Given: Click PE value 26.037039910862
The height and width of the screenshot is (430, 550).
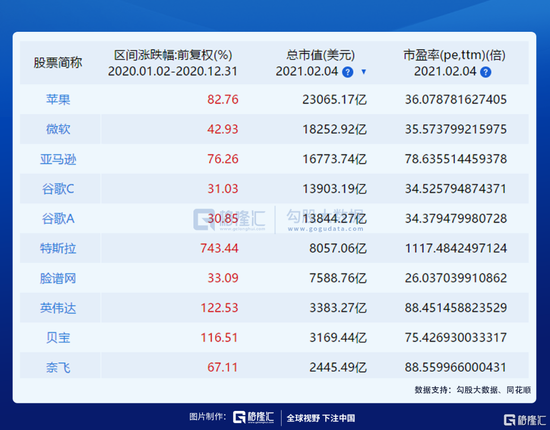Looking at the screenshot, I should [x=456, y=278].
